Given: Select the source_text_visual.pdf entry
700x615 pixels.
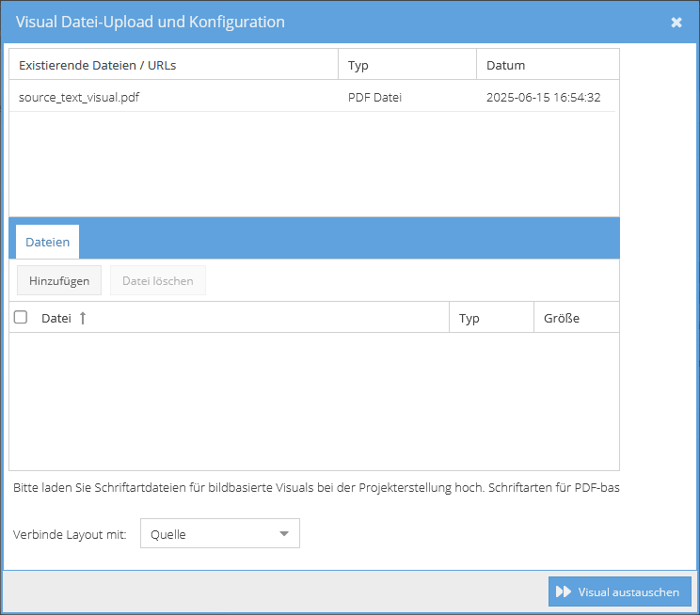Looking at the screenshot, I should [80, 97].
